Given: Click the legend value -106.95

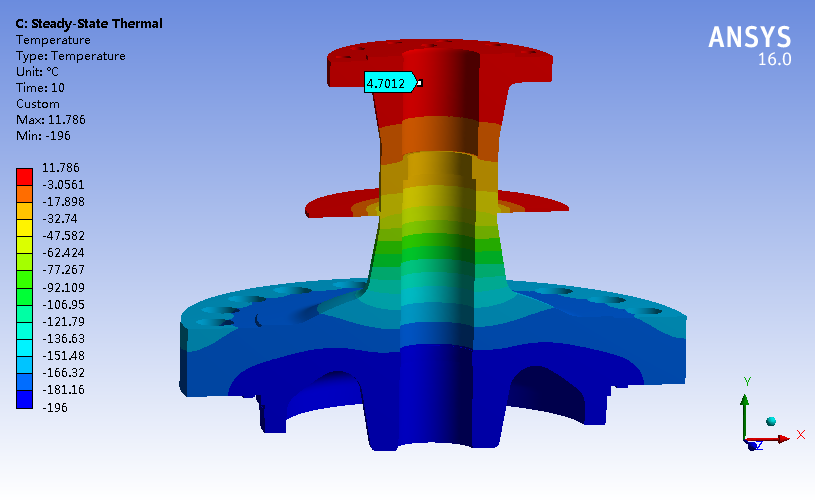Looking at the screenshot, I should pyautogui.click(x=63, y=305).
